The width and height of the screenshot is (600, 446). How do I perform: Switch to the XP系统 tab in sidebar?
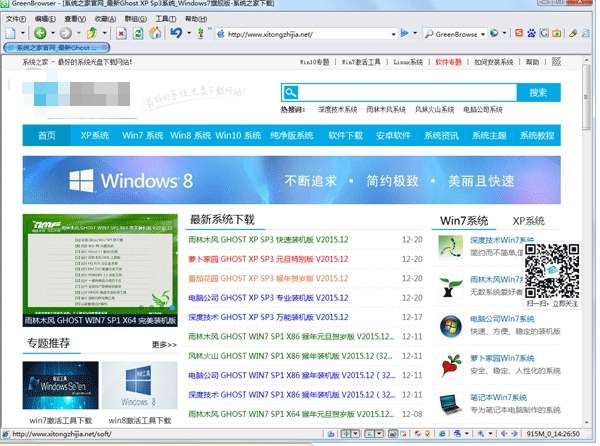click(528, 221)
